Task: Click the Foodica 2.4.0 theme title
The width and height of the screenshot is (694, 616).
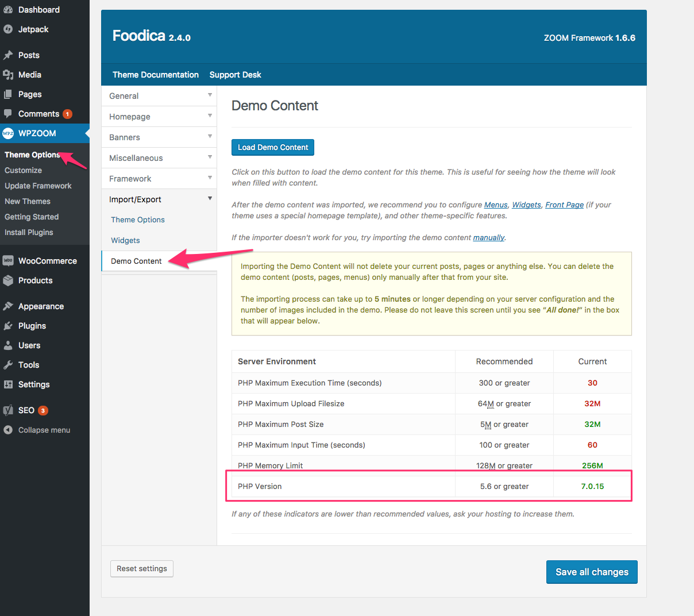Action: [x=151, y=36]
